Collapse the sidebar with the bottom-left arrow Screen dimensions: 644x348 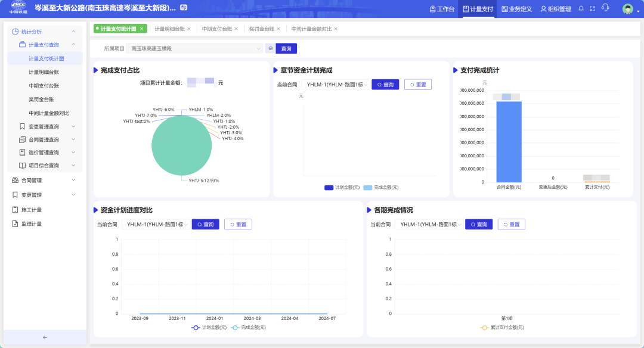click(x=44, y=337)
